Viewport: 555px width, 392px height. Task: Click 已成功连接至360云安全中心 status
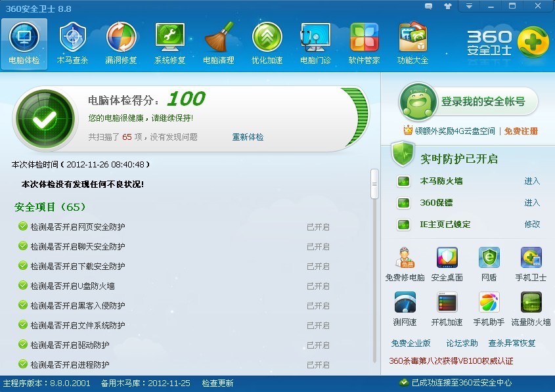click(x=462, y=383)
